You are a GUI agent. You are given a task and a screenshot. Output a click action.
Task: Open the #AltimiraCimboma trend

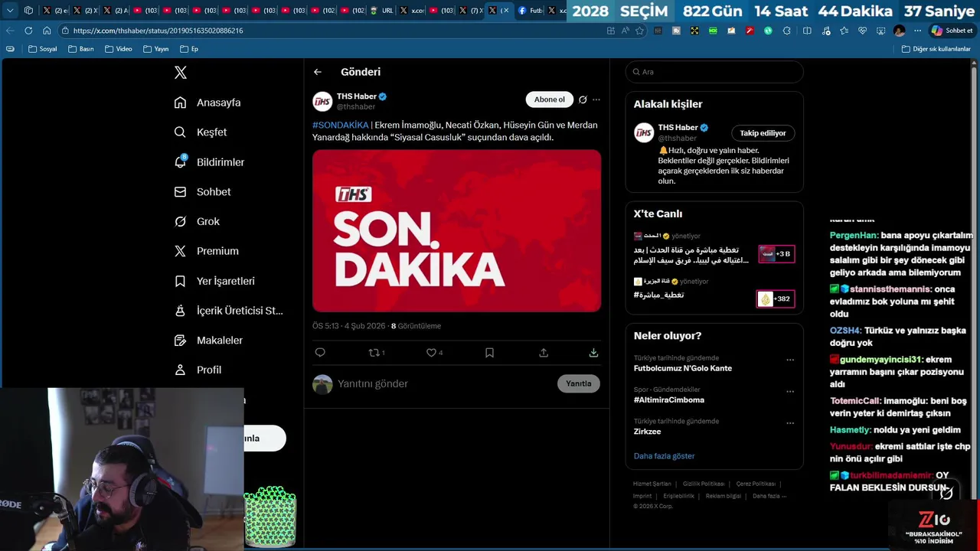pos(668,400)
